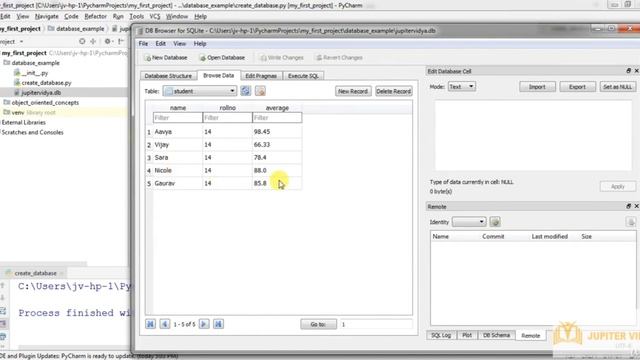Open the Mode Text dropdown

(x=461, y=87)
